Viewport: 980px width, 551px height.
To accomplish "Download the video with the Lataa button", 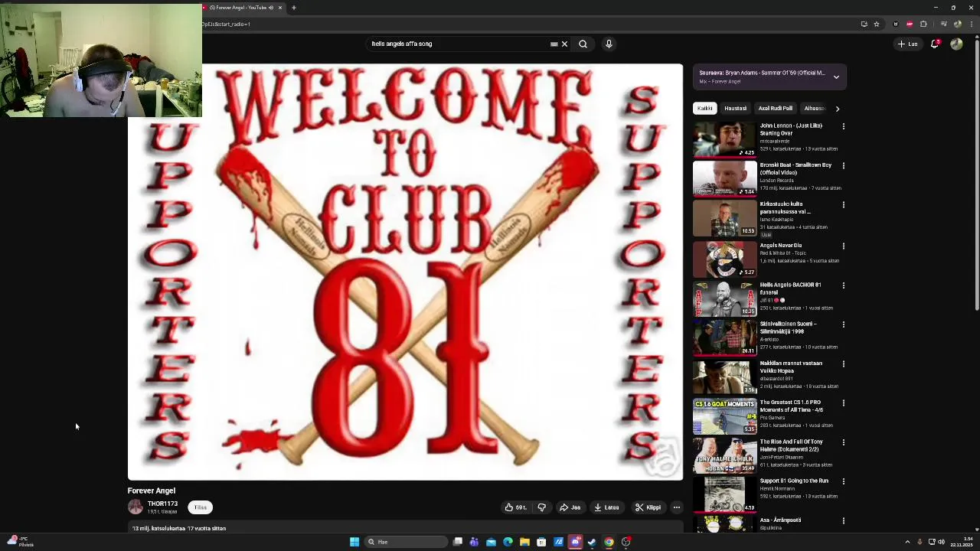I will [x=606, y=507].
